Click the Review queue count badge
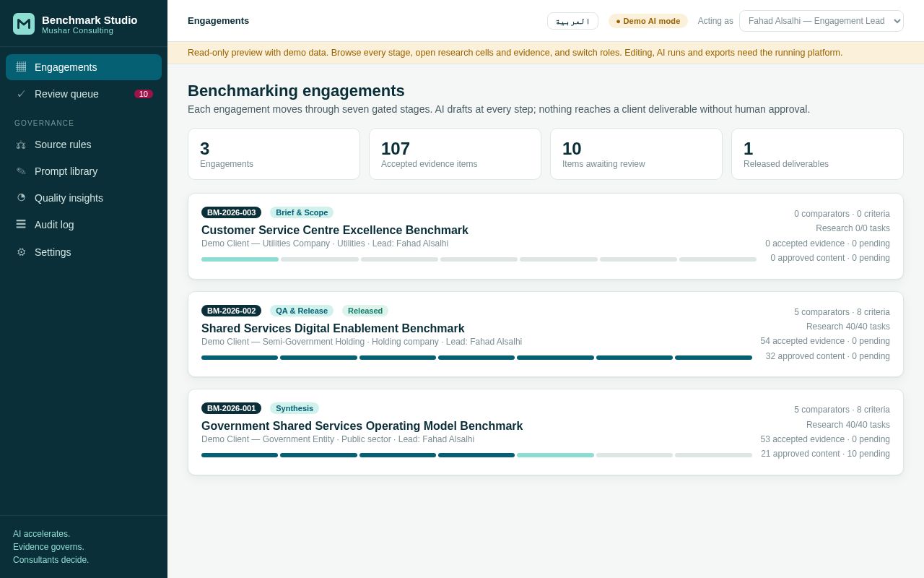This screenshot has width=924, height=578. [144, 94]
